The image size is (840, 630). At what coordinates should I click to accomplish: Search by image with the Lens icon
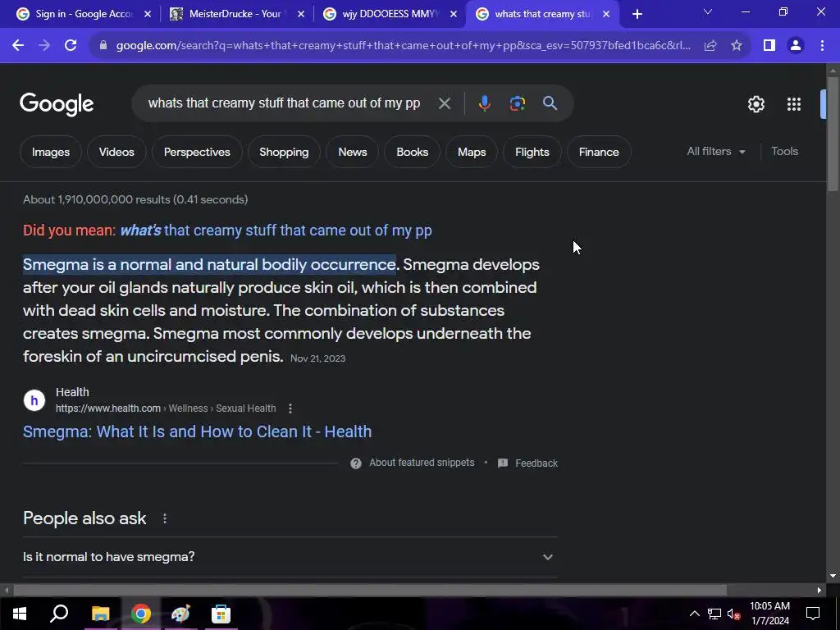pos(517,103)
